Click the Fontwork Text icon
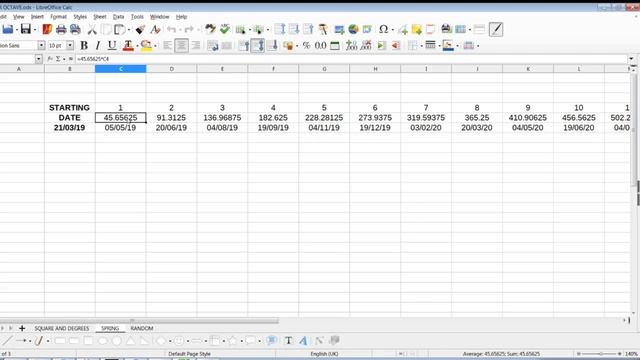Image resolution: width=640 pixels, height=360 pixels. pos(303,340)
